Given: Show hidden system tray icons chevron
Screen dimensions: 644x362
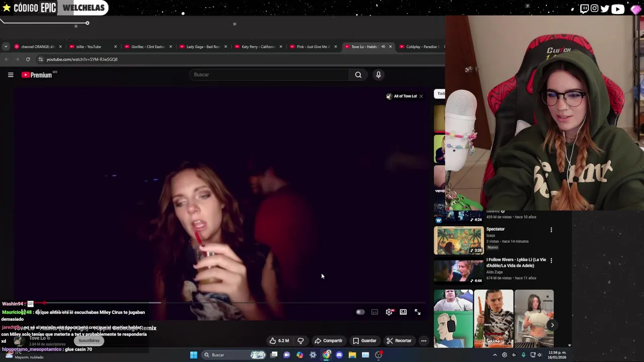Looking at the screenshot, I should click(x=495, y=355).
